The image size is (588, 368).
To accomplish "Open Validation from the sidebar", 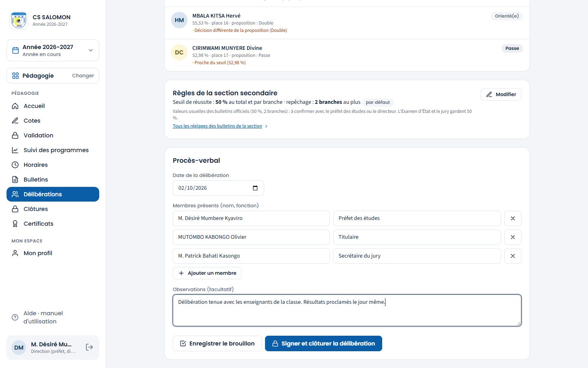I will (53, 135).
